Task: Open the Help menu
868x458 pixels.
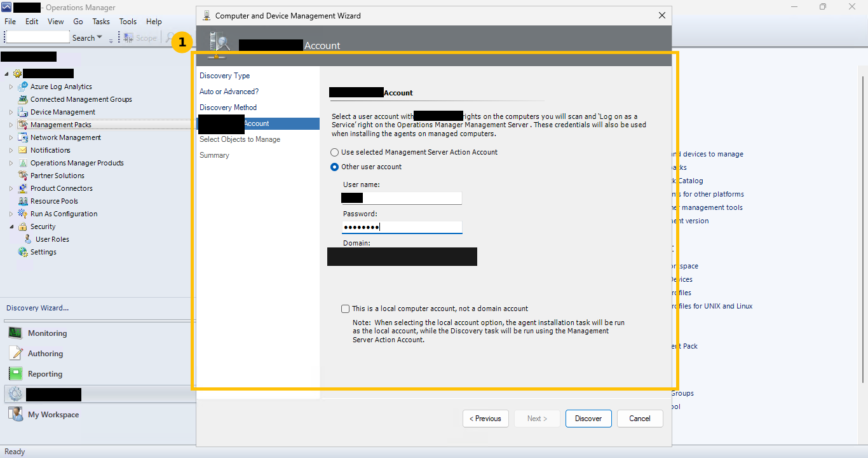Action: click(154, 22)
